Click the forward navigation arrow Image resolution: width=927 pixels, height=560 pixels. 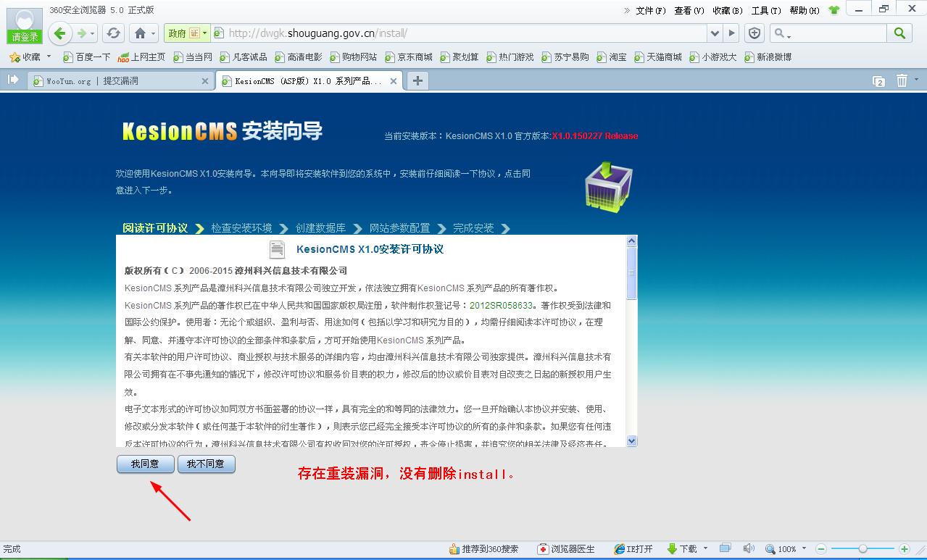coord(82,33)
